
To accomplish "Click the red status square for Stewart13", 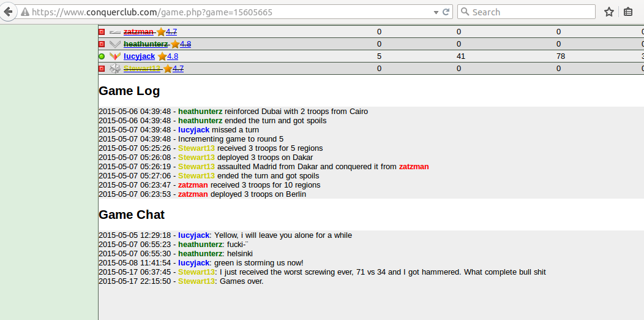I will [102, 69].
